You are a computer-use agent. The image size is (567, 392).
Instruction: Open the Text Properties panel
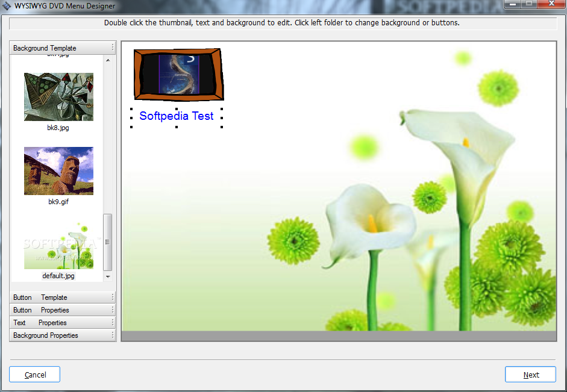point(63,323)
